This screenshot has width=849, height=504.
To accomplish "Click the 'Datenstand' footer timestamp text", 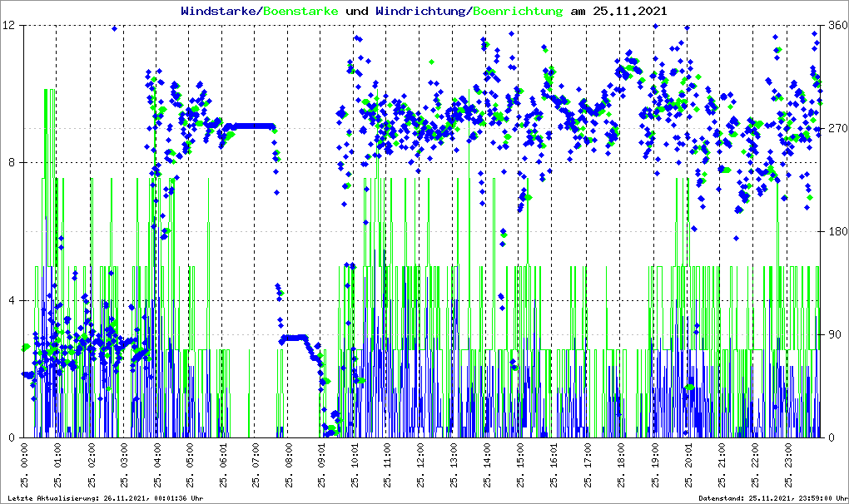I will 773,498.
